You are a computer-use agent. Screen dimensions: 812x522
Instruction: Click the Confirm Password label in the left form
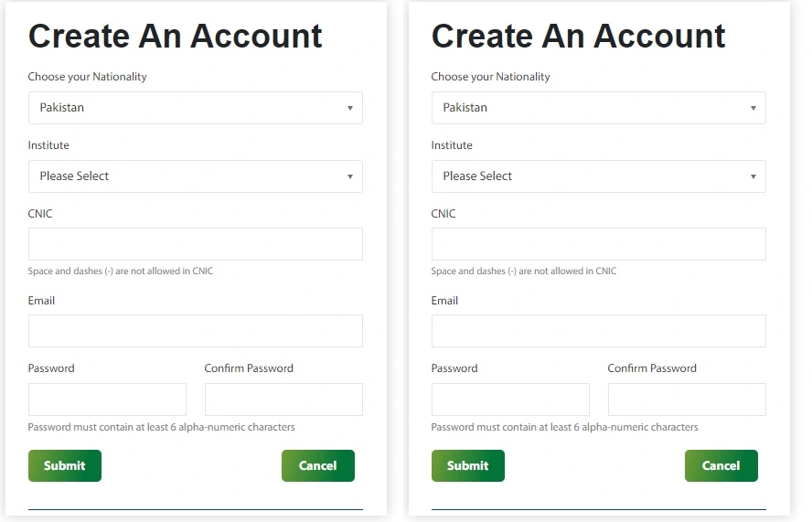[x=249, y=368]
